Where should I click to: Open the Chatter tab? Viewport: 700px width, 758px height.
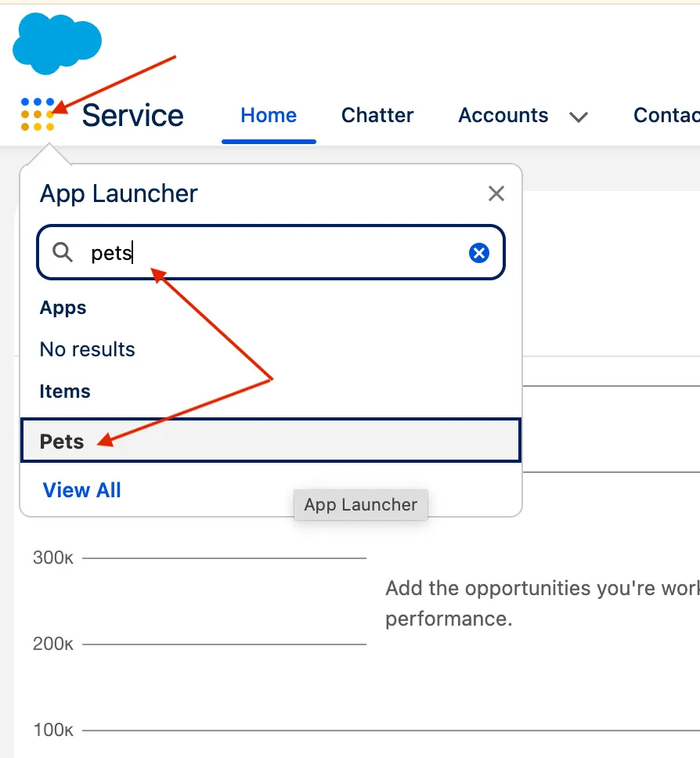tap(377, 115)
